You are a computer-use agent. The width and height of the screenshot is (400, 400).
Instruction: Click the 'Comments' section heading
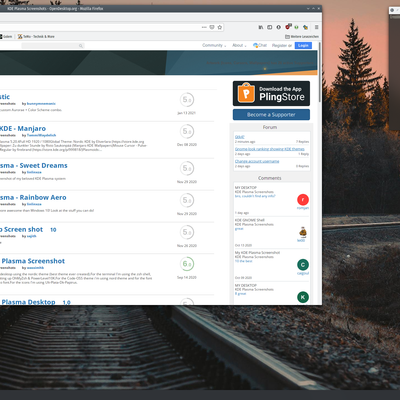tap(270, 178)
